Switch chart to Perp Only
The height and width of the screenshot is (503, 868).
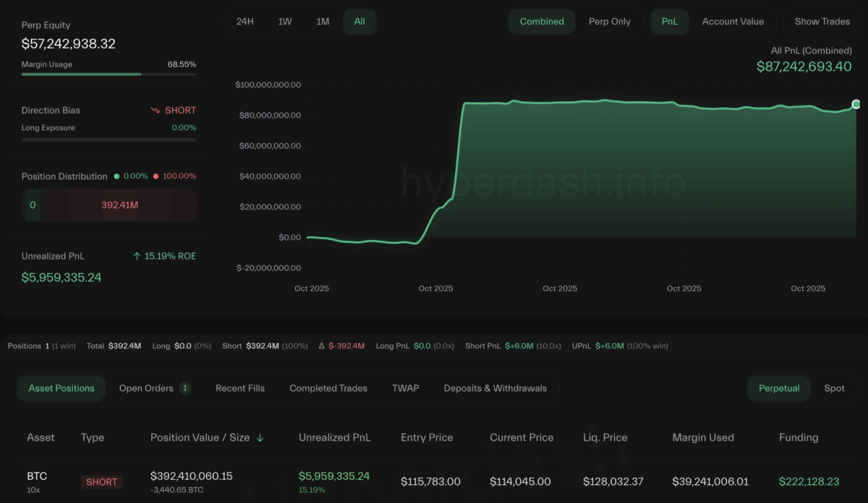609,22
